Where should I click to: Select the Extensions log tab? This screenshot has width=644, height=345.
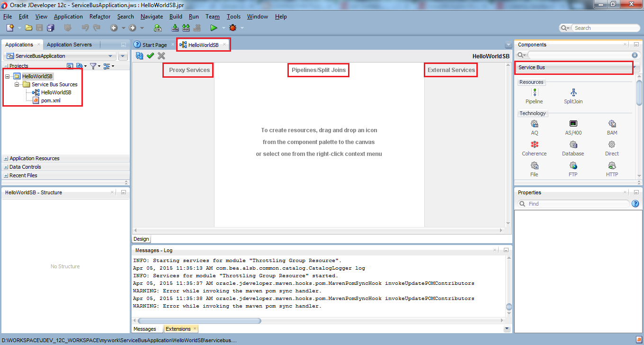181,329
